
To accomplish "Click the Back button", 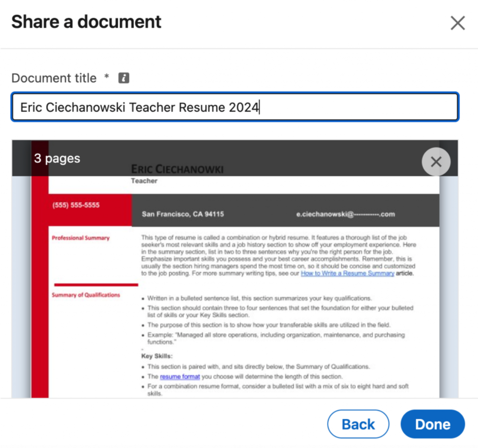I will pos(358,424).
